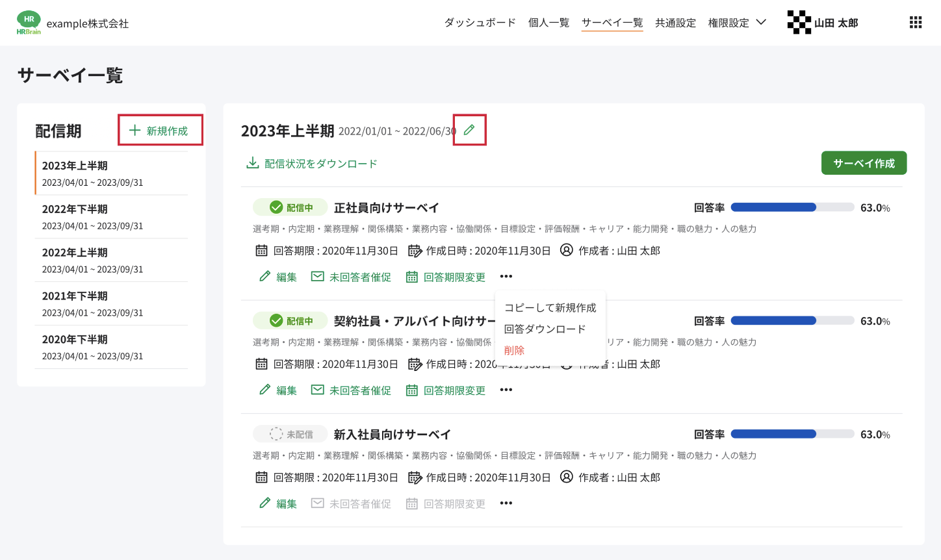Click the 未配信 badge on 新入社員向けサーベイ
Image resolution: width=941 pixels, height=560 pixels.
[290, 433]
